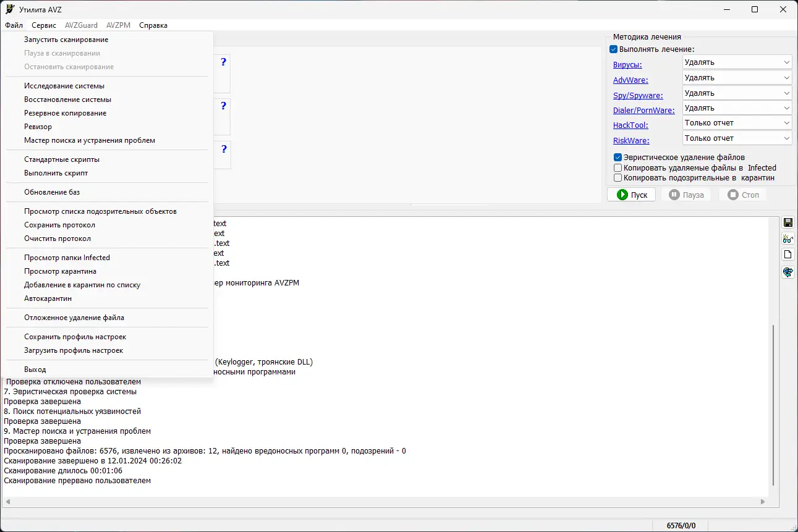798x532 pixels.
Task: Open the Spy/Spyware link
Action: (638, 96)
